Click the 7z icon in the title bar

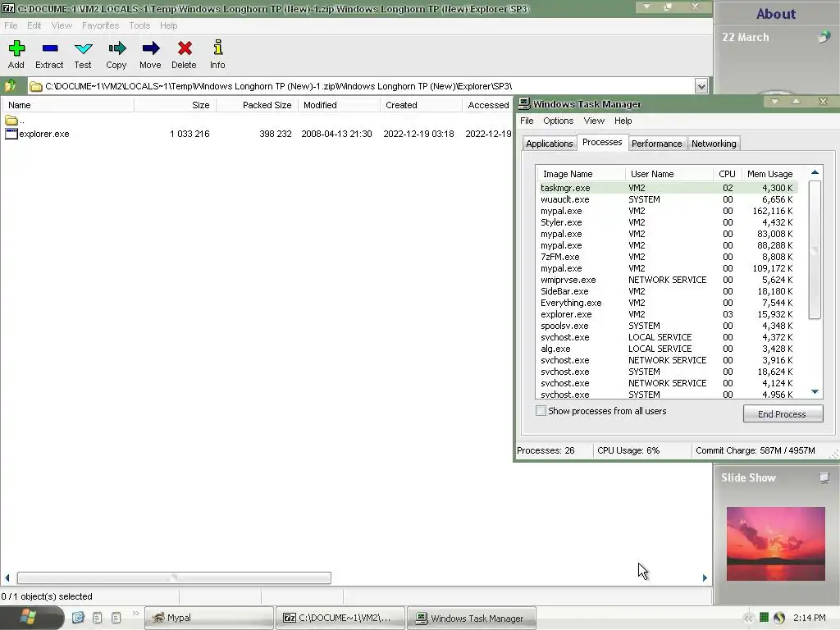point(8,8)
